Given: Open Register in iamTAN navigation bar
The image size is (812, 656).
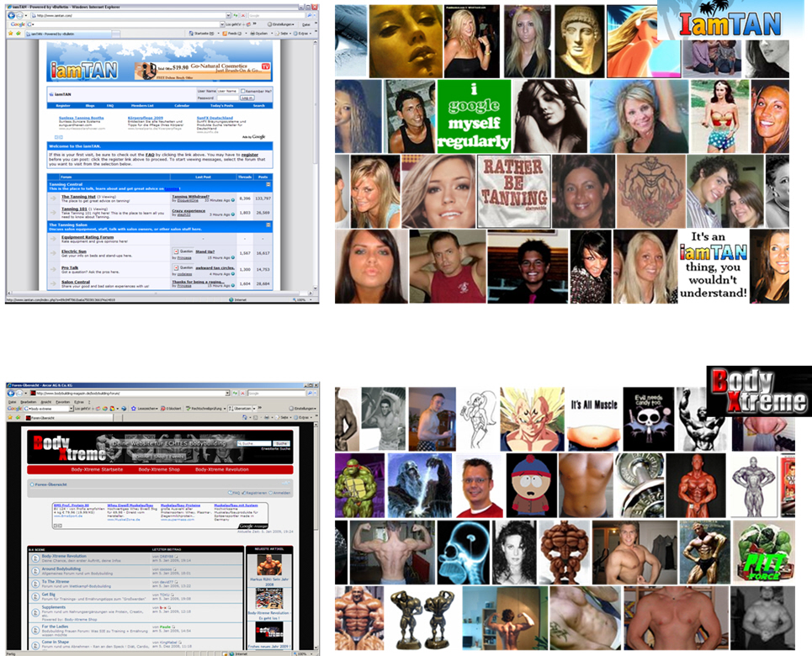Looking at the screenshot, I should [x=63, y=106].
